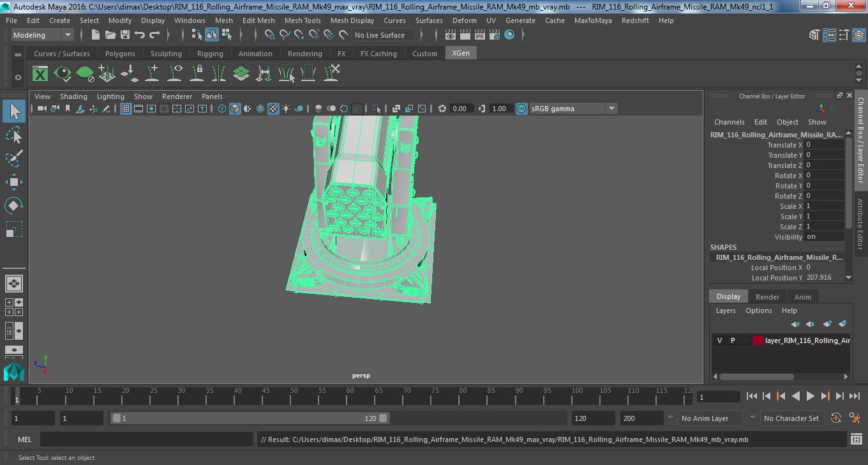Open sRGB gamma color space dropdown
The height and width of the screenshot is (465, 868).
click(573, 109)
